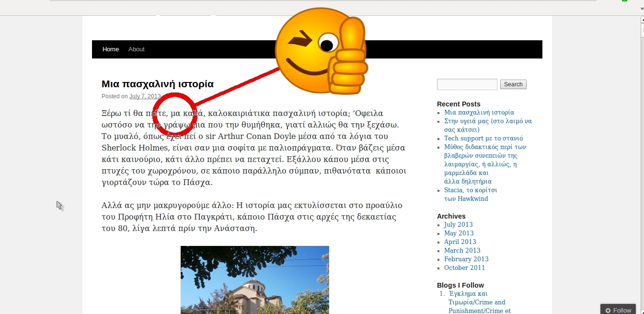The height and width of the screenshot is (314, 644).
Task: Go to the About page
Action: click(x=137, y=49)
